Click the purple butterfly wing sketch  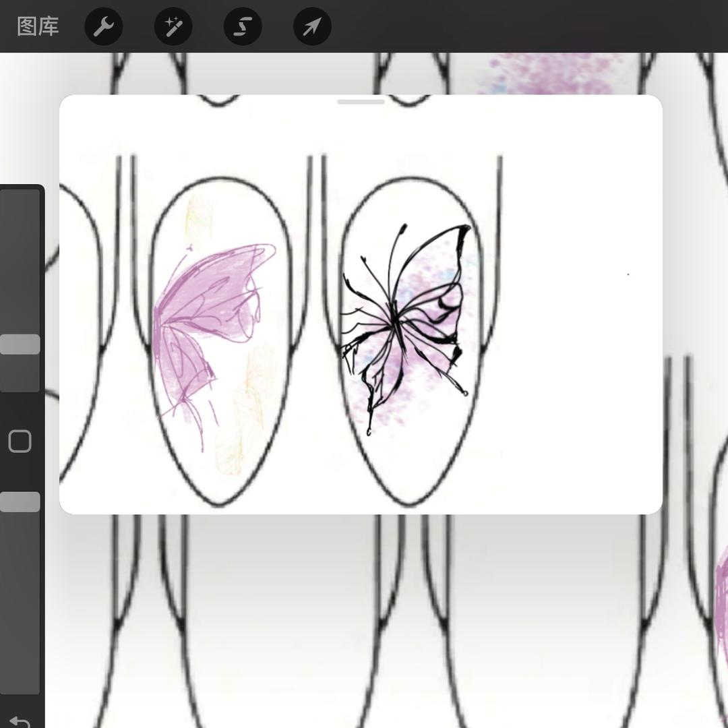coord(202,303)
